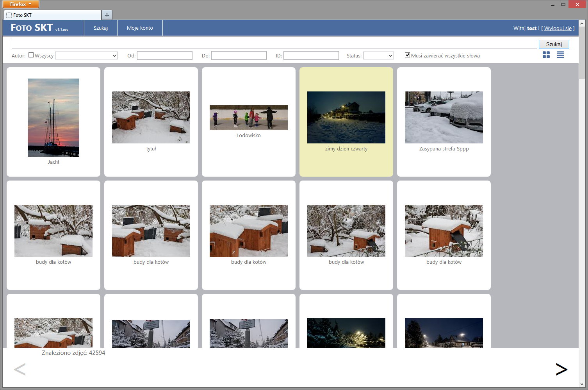Switch to list view layout
Viewport: 588px width, 390px height.
click(560, 55)
